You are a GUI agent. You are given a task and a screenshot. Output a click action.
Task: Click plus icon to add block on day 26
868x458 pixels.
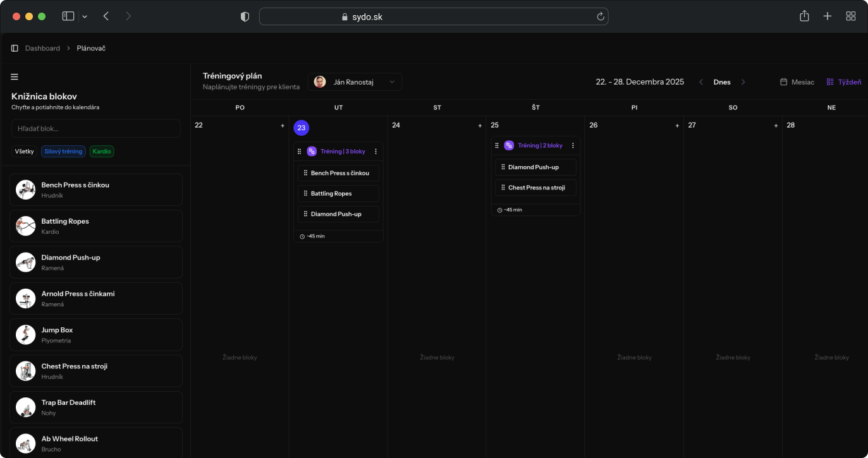[x=677, y=126]
